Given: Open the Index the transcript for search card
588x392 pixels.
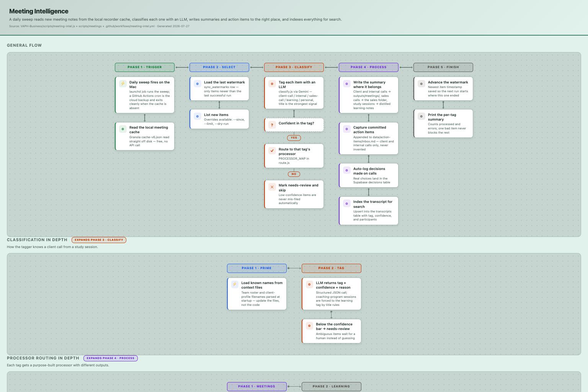Looking at the screenshot, I should tap(369, 211).
